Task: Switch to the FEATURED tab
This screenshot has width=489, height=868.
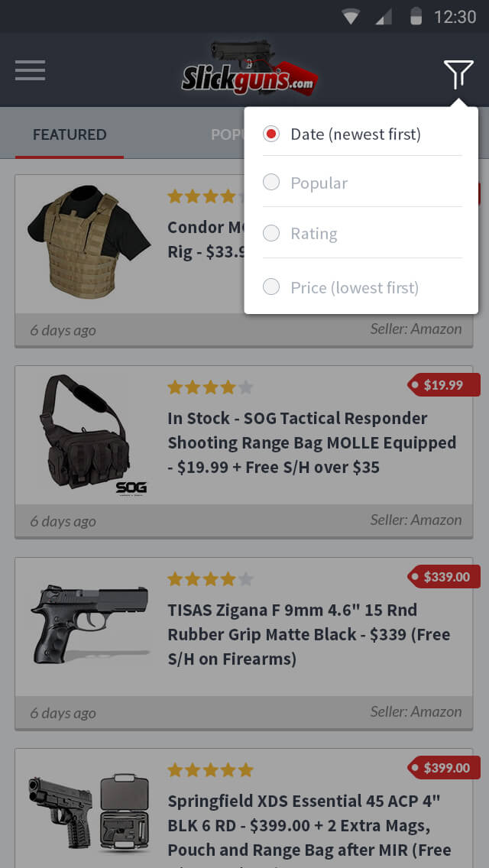Action: [70, 134]
